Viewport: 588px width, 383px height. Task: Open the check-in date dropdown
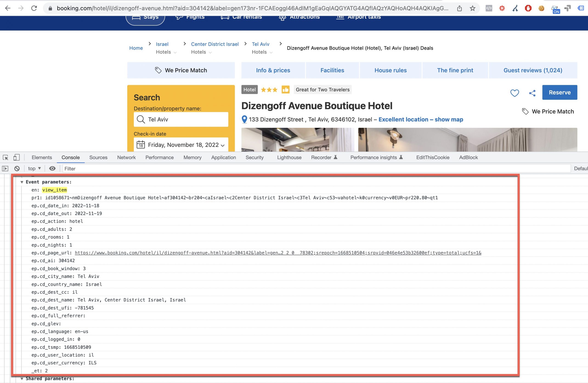(181, 145)
